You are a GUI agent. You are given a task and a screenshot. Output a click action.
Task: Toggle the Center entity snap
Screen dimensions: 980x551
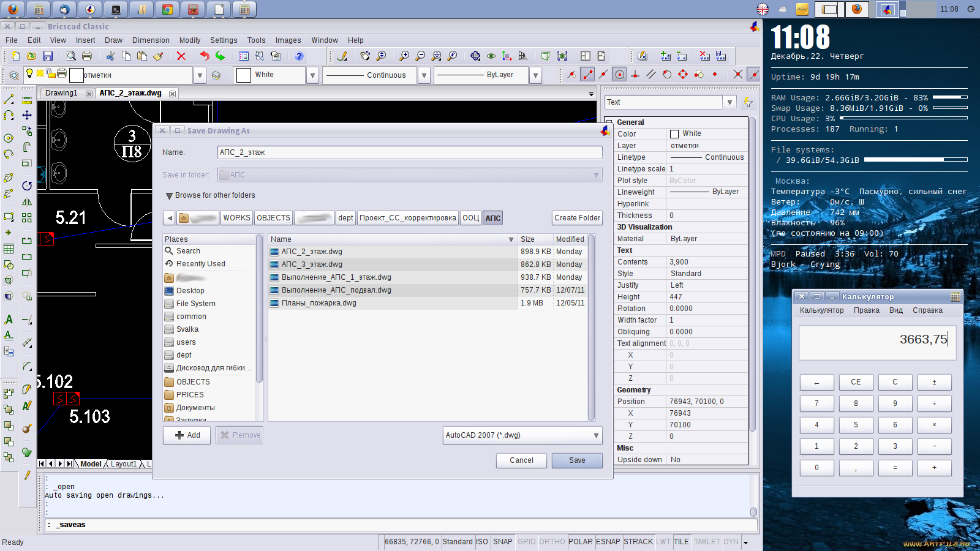click(x=619, y=75)
